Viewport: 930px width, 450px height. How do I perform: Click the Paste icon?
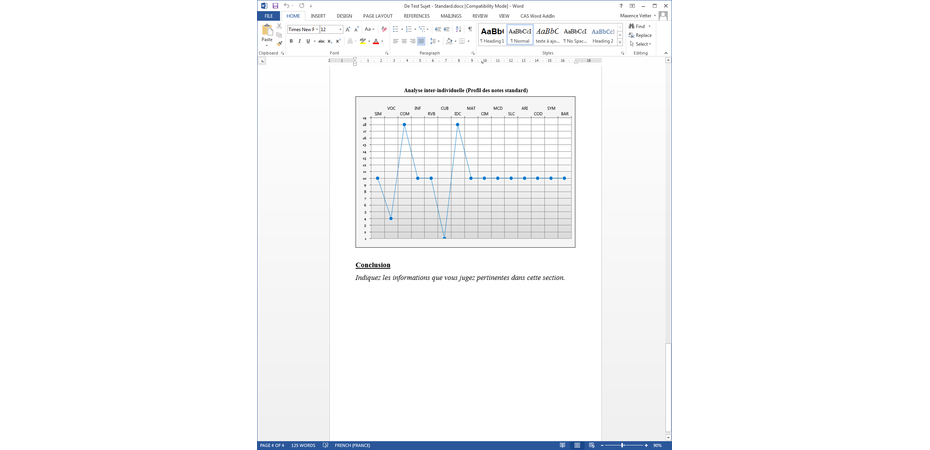pos(267,33)
